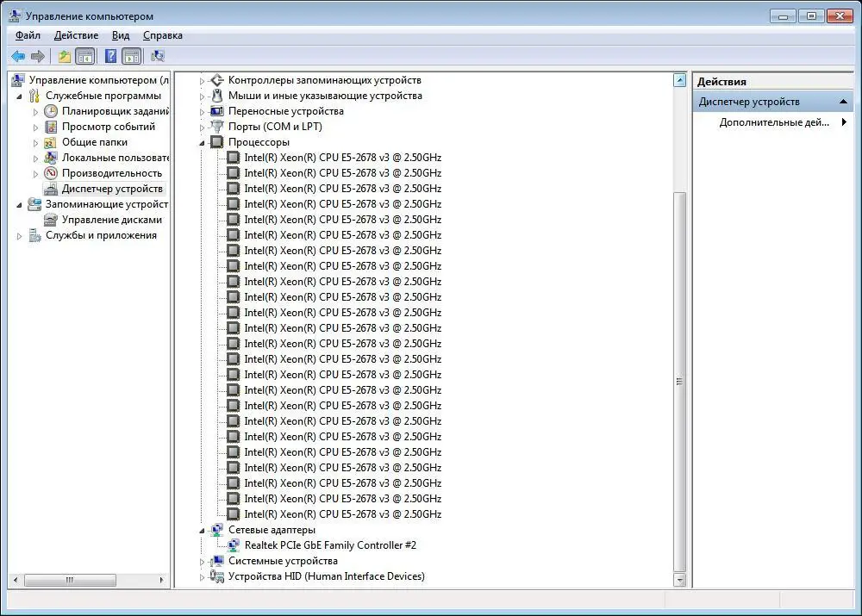The height and width of the screenshot is (616, 862).
Task: Scan for hardware changes toolbar icon
Action: tap(158, 56)
